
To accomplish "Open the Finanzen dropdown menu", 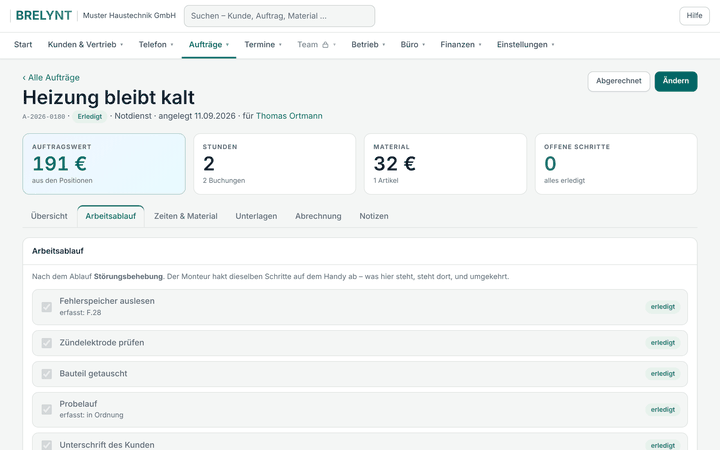I will point(461,45).
